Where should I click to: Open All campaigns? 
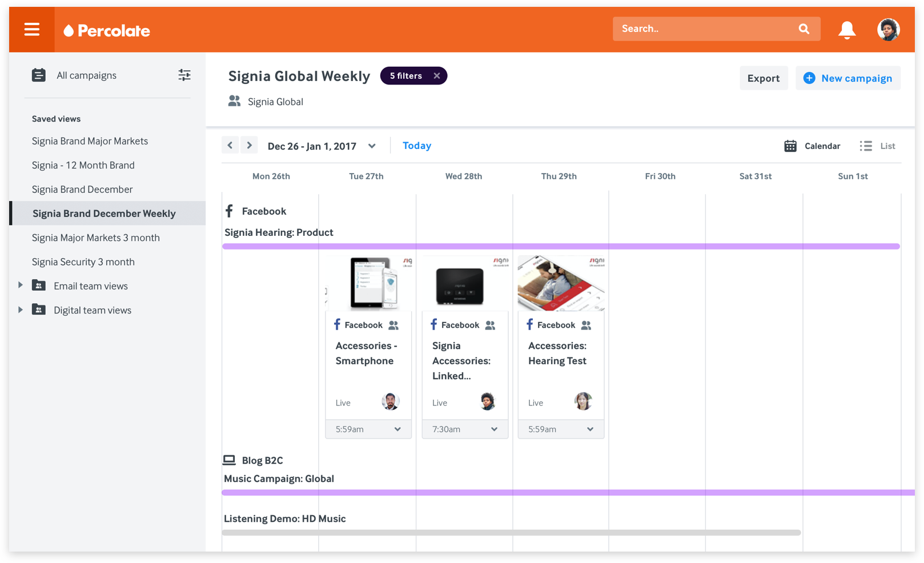tap(86, 75)
